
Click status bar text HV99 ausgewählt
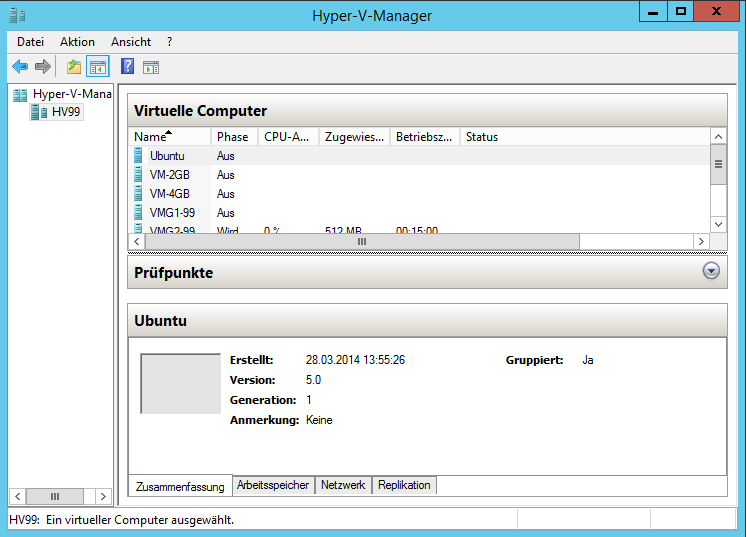coord(122,520)
